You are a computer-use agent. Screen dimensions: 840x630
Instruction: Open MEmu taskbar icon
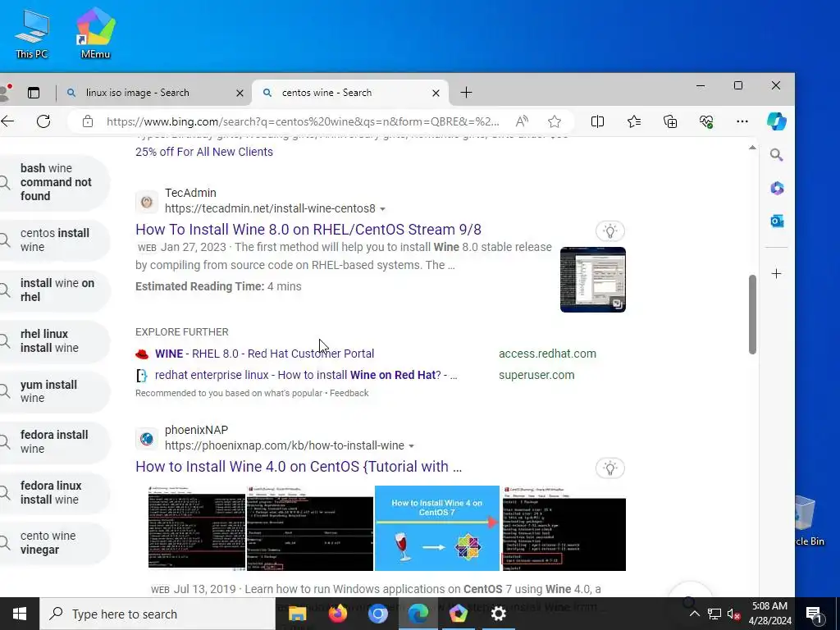(x=458, y=614)
